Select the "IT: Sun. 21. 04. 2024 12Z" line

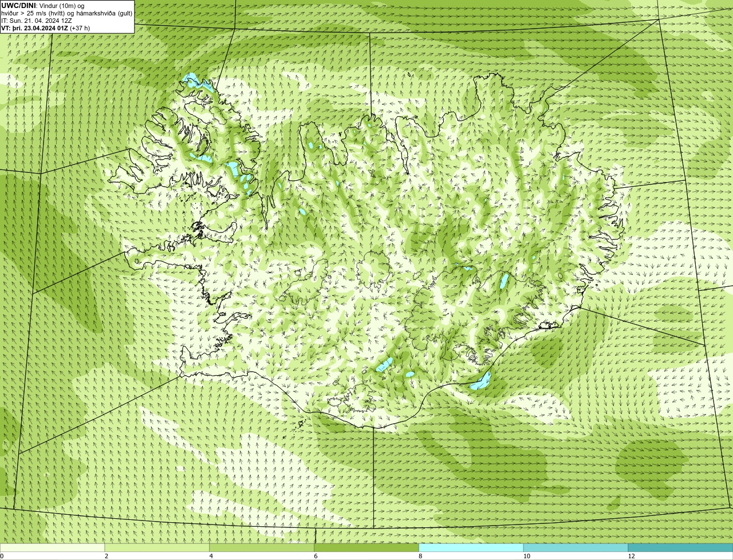(37, 21)
